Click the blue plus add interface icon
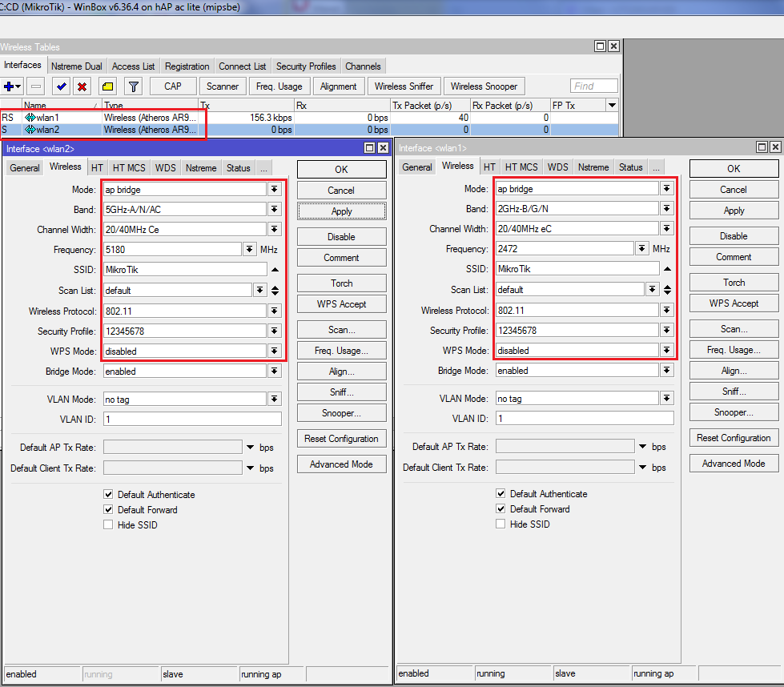 (12, 86)
